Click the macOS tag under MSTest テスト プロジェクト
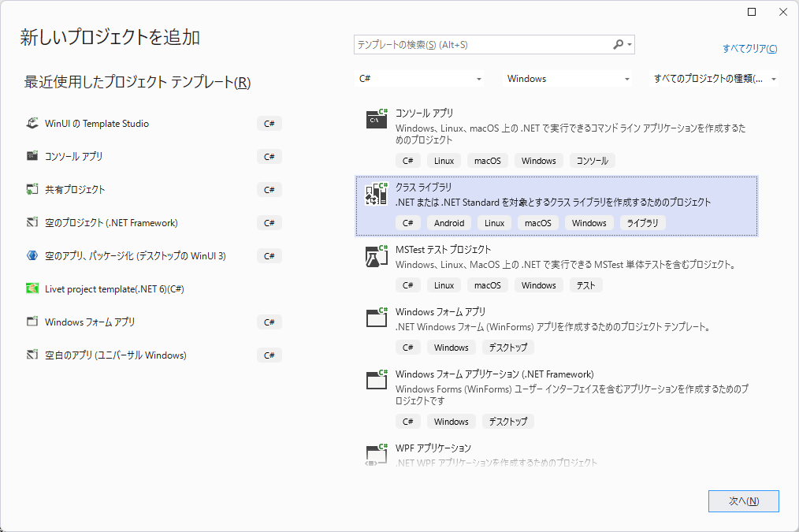799x532 pixels. pyautogui.click(x=488, y=285)
